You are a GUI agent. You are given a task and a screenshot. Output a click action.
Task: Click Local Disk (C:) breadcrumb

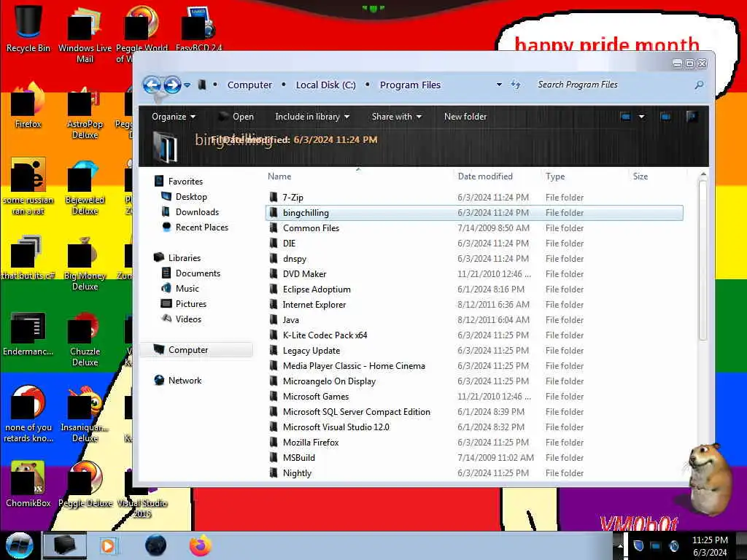[x=326, y=85]
